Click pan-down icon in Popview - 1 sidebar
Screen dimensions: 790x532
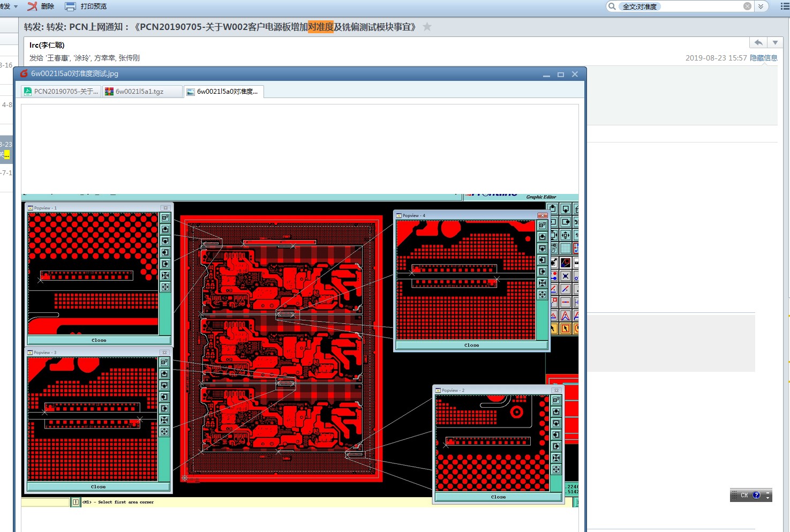[165, 241]
